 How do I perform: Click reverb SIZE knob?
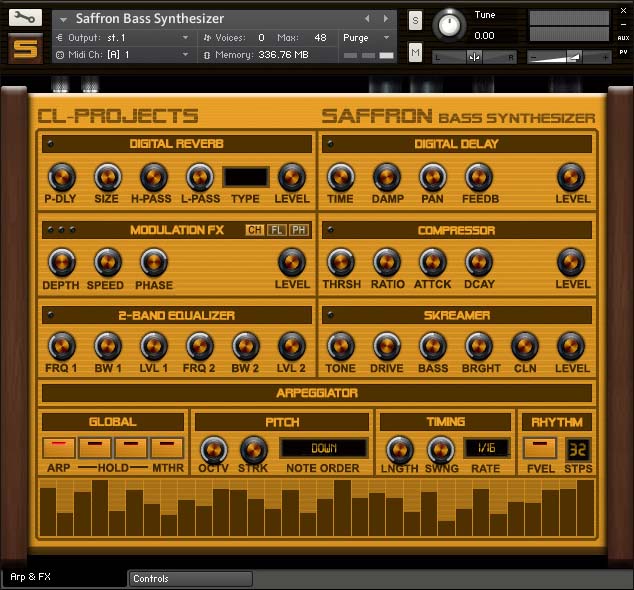tap(108, 177)
